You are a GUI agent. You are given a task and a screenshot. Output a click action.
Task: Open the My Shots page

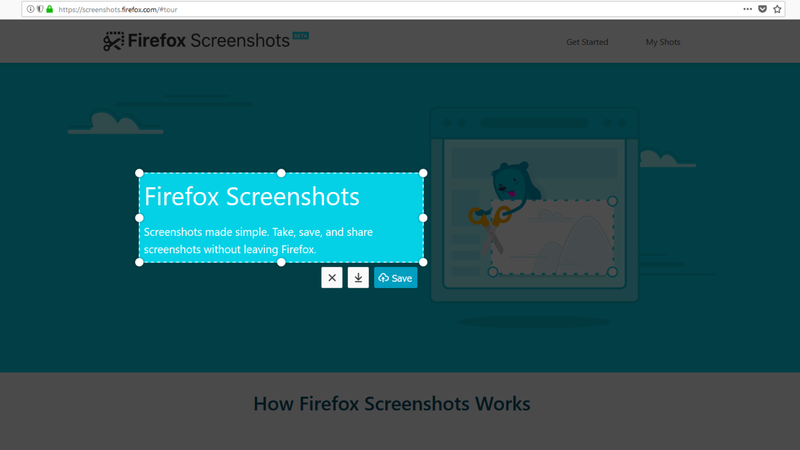click(x=663, y=42)
